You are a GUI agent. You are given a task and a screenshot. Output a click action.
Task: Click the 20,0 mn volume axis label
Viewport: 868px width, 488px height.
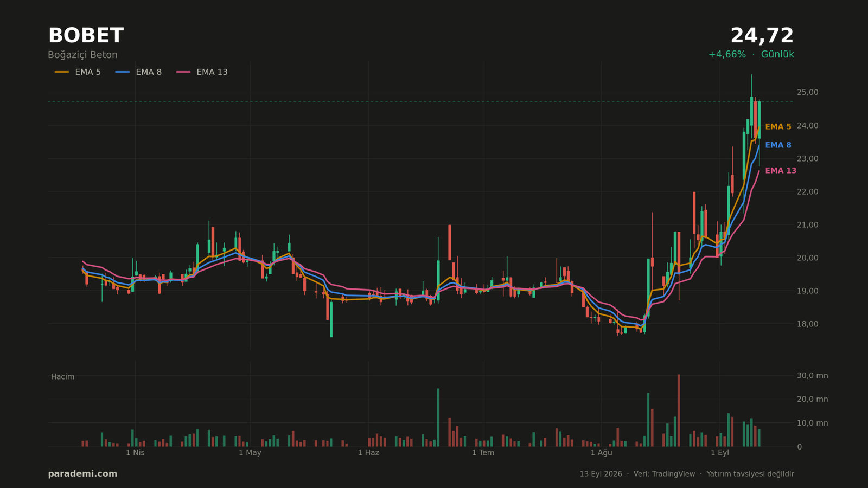[812, 400]
